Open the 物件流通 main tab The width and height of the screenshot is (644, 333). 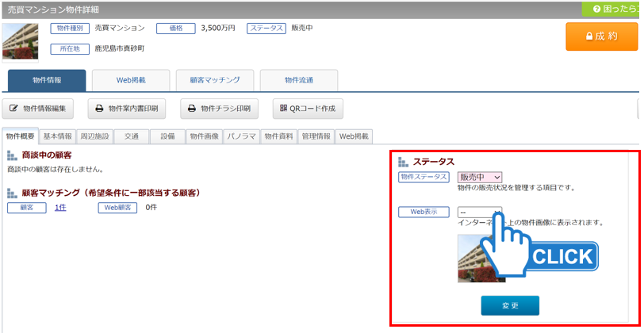tap(299, 80)
